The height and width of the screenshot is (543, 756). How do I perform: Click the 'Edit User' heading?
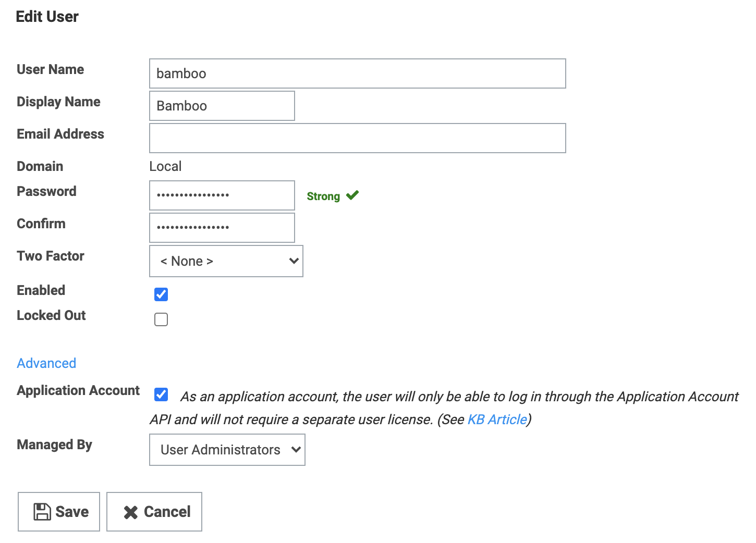pyautogui.click(x=47, y=17)
